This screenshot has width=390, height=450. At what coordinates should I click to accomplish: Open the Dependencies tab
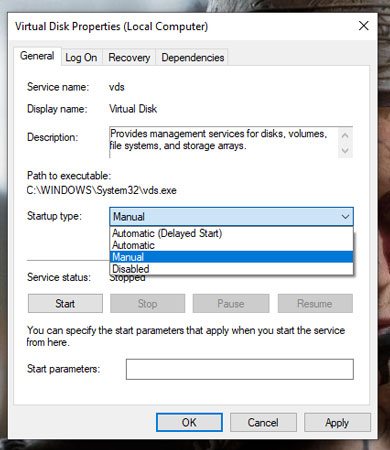click(x=193, y=58)
